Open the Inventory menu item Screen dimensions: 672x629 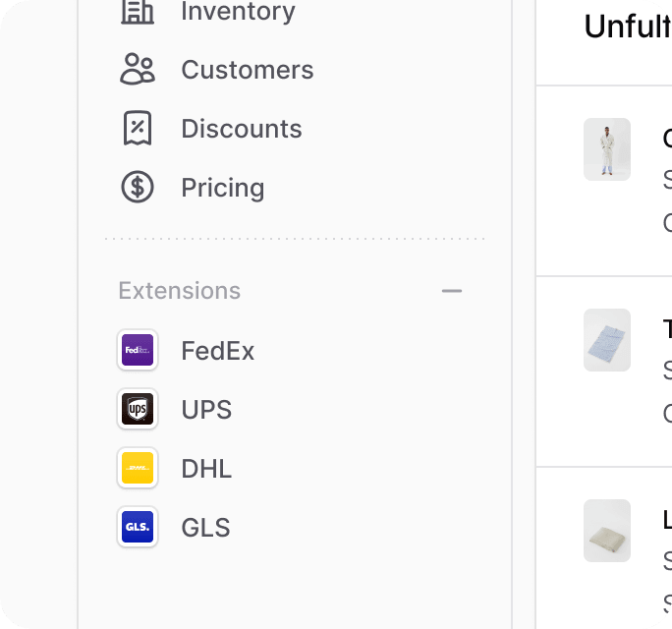pos(238,12)
